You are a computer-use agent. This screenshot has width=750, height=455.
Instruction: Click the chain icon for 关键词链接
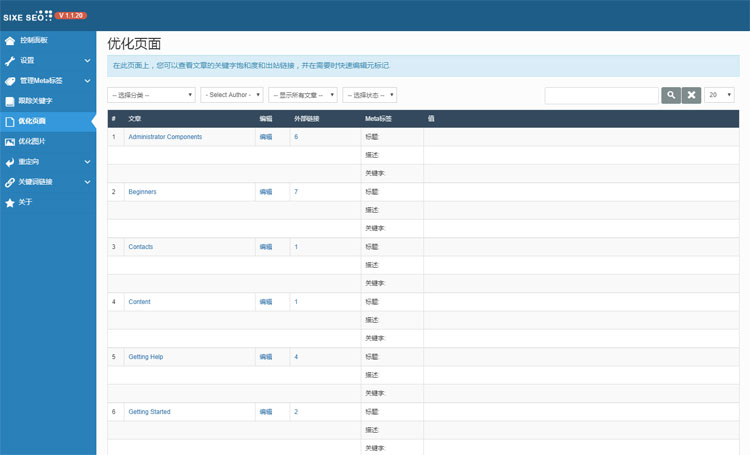click(10, 182)
